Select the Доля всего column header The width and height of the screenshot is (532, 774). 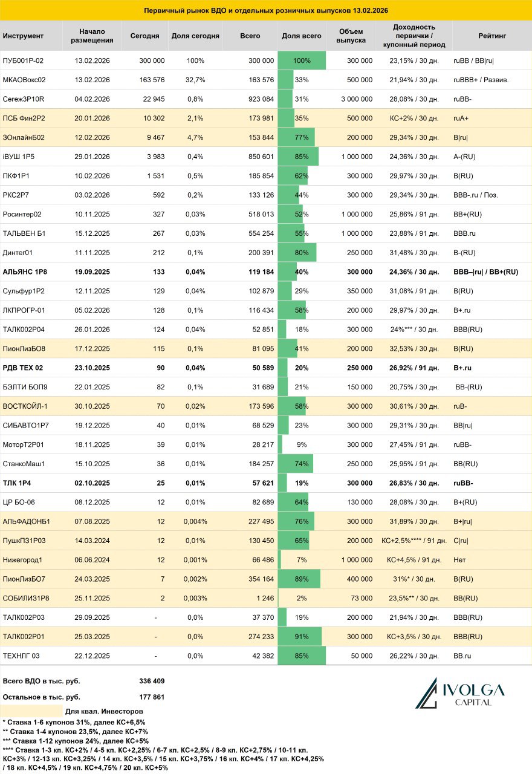click(x=302, y=36)
